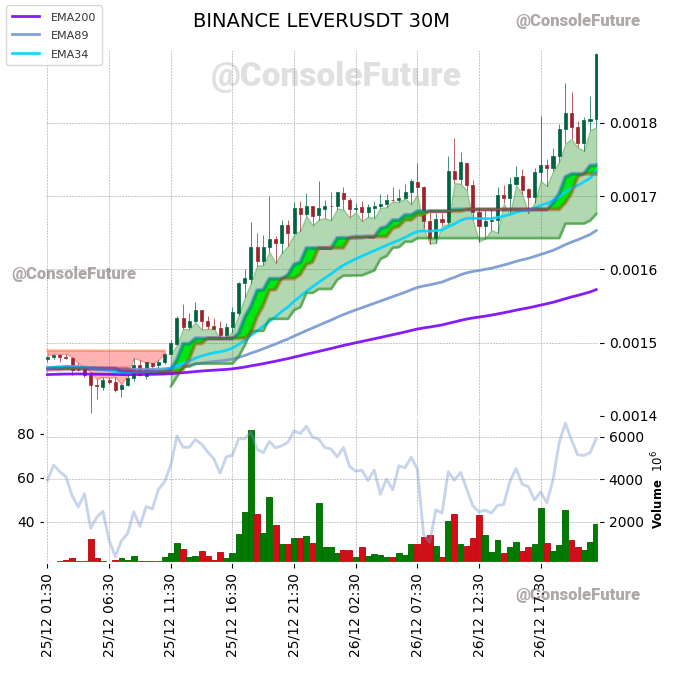Click the 4000 volume axis label

point(626,480)
